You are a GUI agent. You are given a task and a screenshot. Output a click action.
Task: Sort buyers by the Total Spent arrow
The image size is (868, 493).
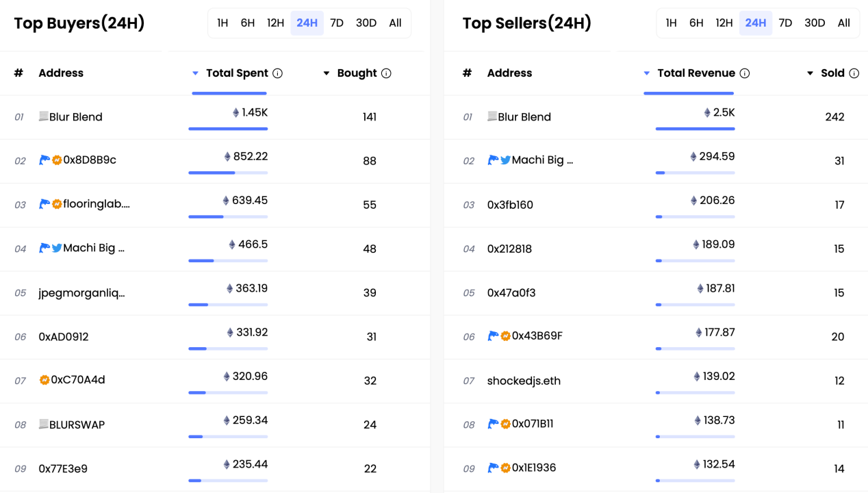tap(195, 73)
